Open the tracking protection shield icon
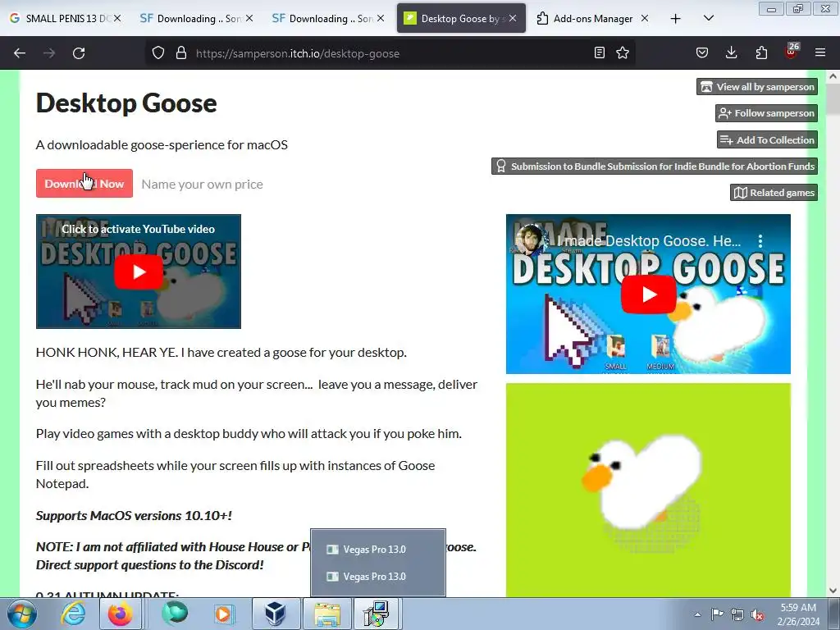840x630 pixels. [158, 53]
